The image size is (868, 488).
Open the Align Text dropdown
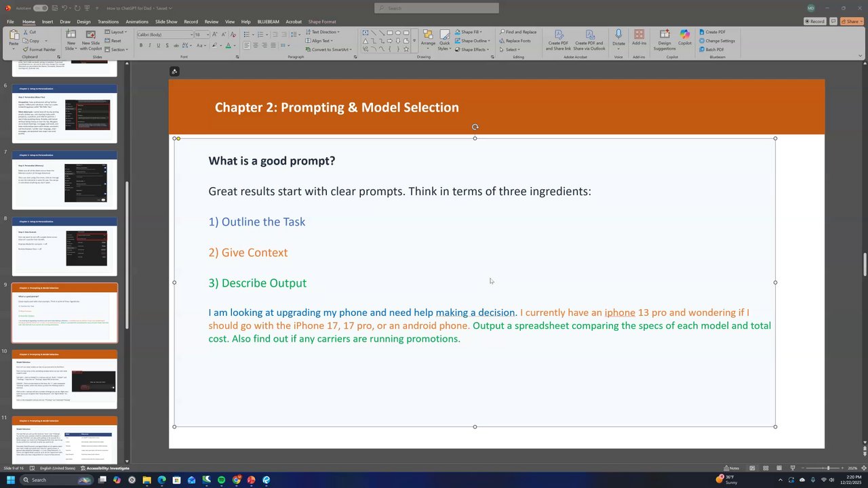[x=320, y=41]
